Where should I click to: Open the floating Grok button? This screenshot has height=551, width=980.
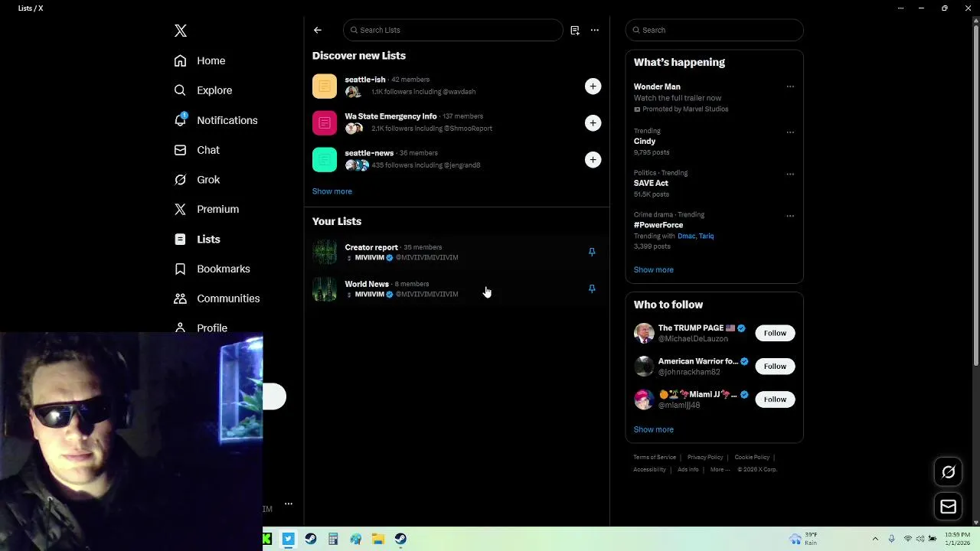[948, 472]
